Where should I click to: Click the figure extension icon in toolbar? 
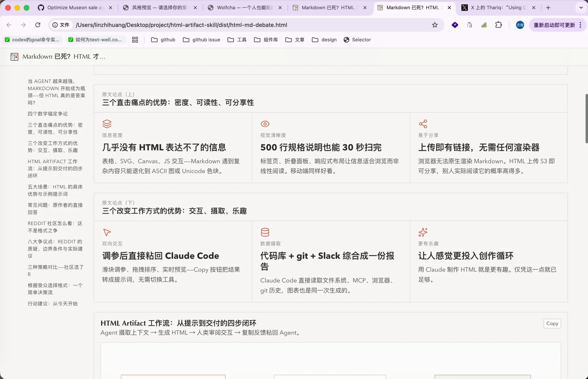[x=470, y=25]
